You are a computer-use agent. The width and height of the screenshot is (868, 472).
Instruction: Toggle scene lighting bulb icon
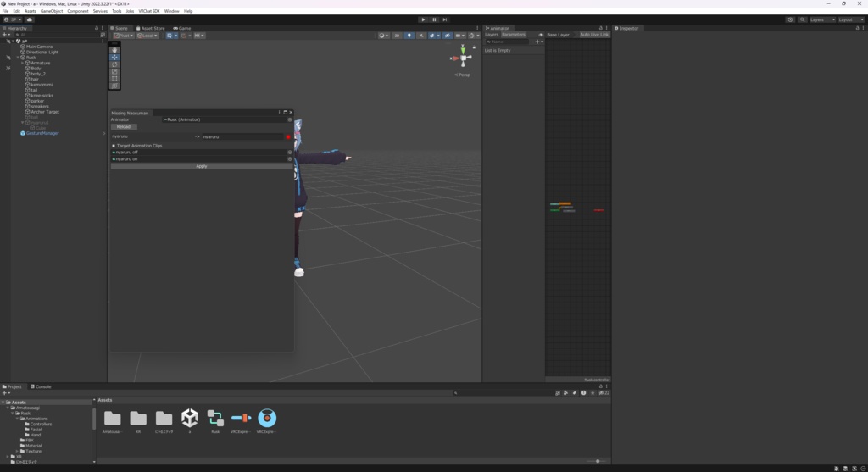point(409,36)
